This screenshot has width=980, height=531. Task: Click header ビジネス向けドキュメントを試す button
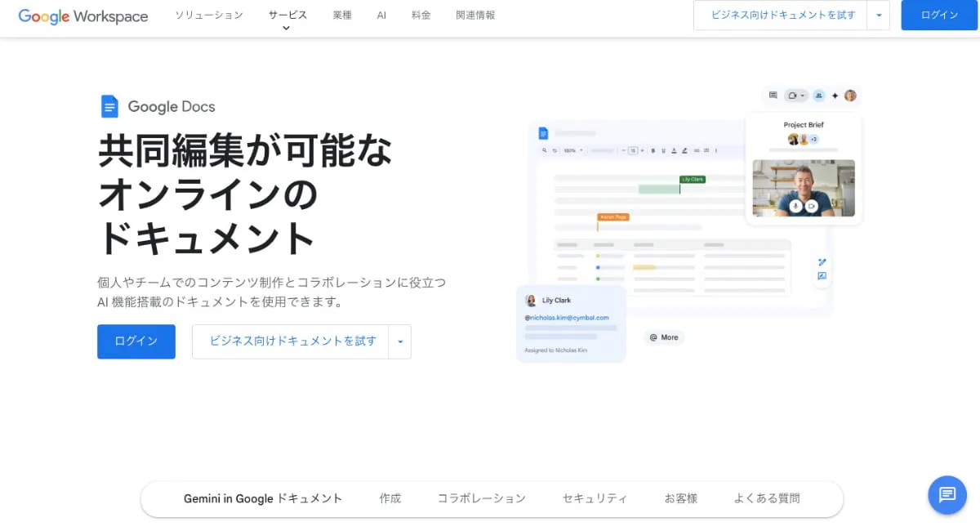780,16
